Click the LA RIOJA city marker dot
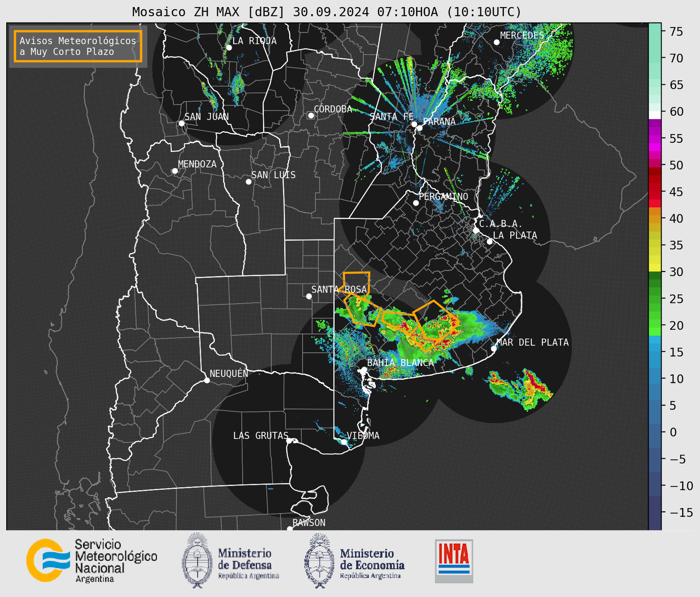The width and height of the screenshot is (700, 597). coord(229,48)
